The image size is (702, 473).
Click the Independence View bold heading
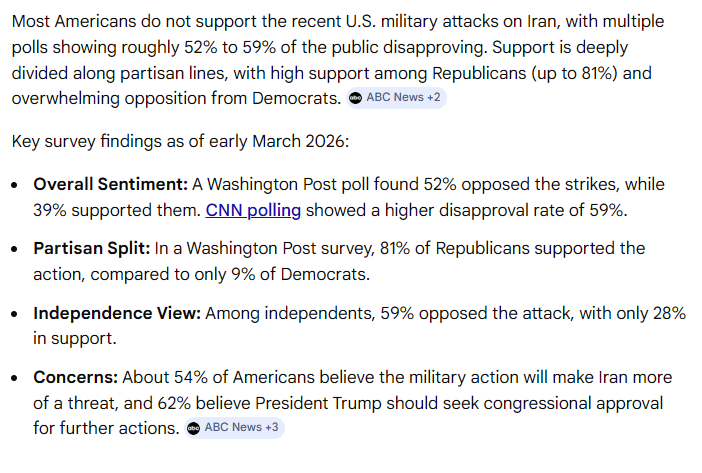tap(116, 313)
